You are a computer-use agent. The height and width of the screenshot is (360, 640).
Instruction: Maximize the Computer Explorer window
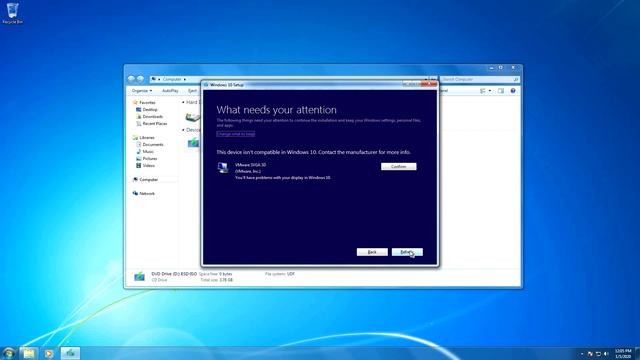click(x=501, y=68)
